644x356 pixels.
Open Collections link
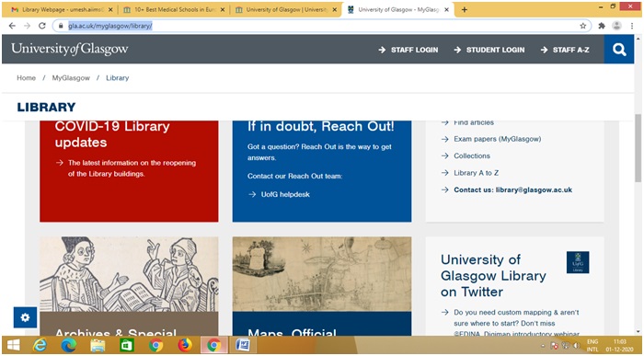(x=472, y=156)
